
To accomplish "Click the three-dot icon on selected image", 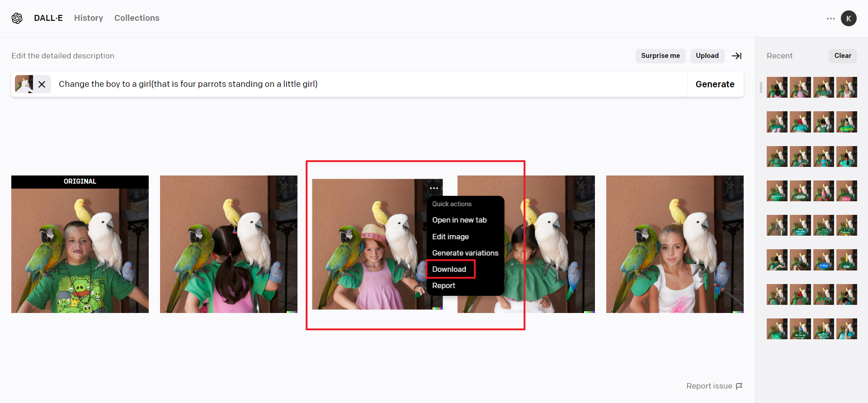I will pos(434,188).
